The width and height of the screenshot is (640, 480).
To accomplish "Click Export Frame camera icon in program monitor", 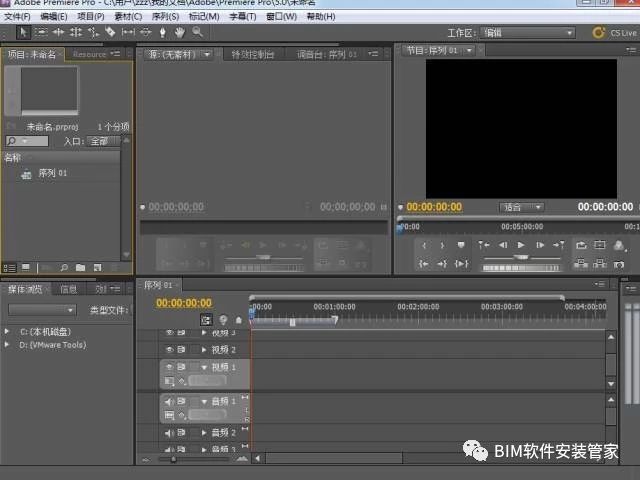I will click(619, 264).
